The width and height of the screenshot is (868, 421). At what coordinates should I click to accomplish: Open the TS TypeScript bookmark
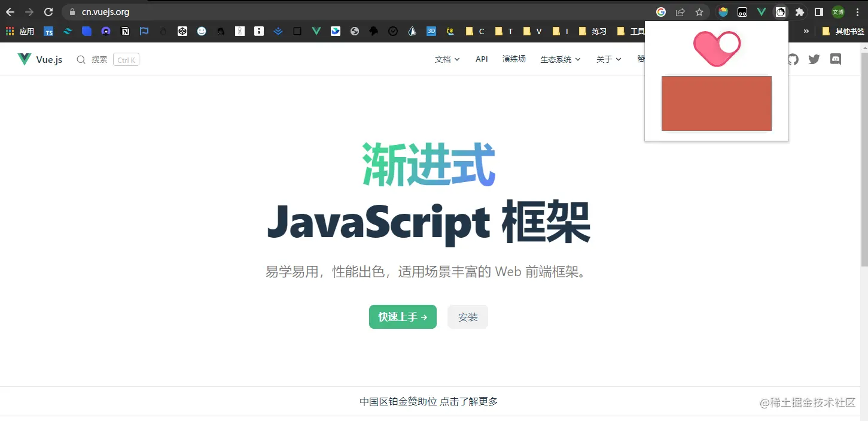pos(48,31)
